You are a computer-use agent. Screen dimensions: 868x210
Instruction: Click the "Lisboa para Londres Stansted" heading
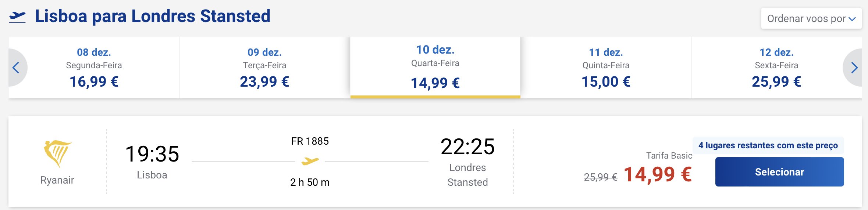(153, 17)
